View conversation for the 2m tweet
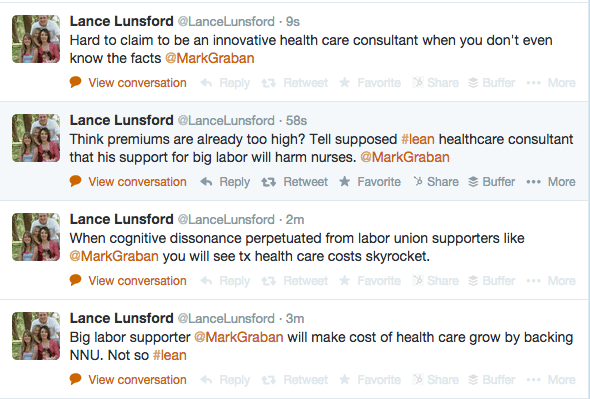 tap(128, 281)
